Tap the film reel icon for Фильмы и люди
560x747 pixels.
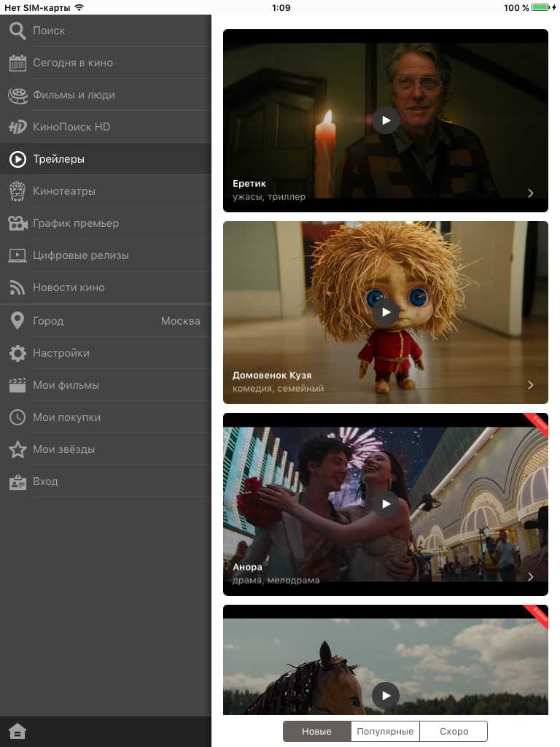tap(17, 95)
